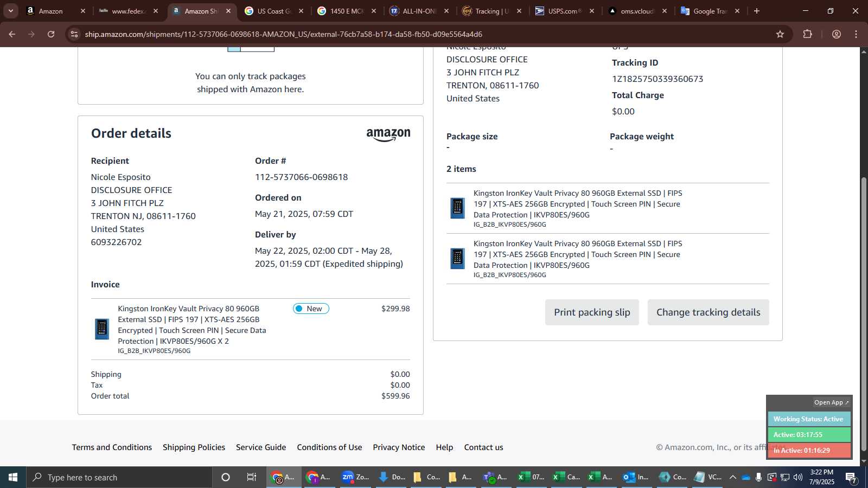
Task: Click the second Kingston item thumbnail in 2 items
Action: [457, 259]
